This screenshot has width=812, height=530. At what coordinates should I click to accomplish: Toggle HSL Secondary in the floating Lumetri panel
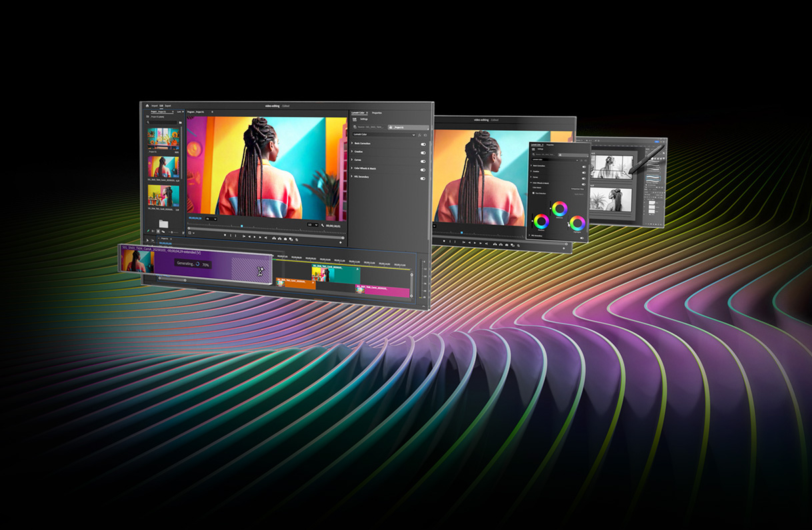583,237
